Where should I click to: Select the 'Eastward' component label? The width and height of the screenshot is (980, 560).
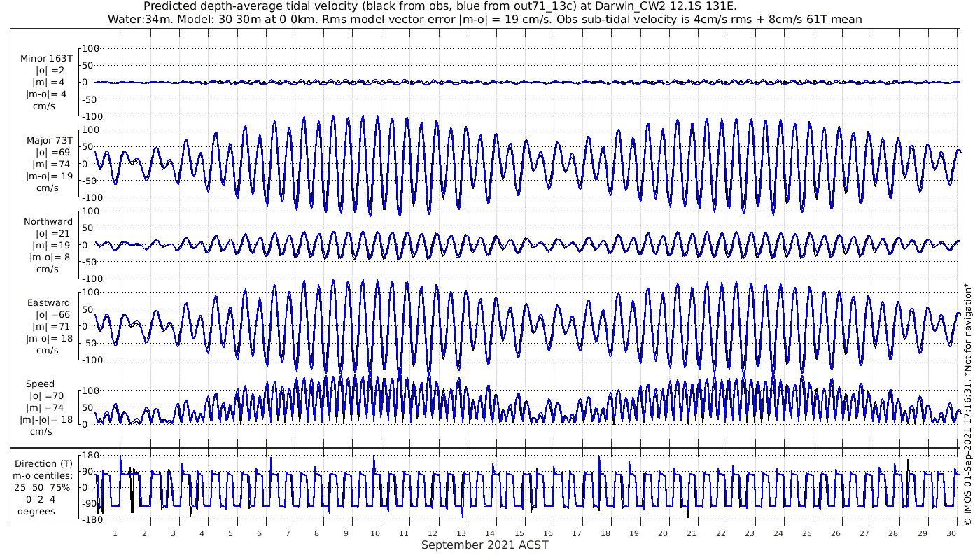pos(48,302)
